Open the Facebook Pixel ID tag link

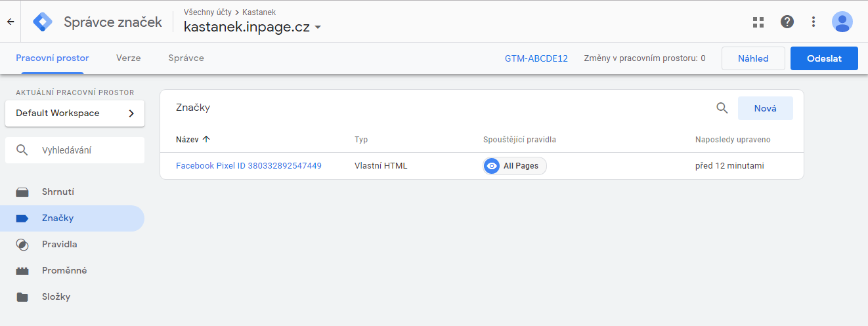click(x=248, y=166)
